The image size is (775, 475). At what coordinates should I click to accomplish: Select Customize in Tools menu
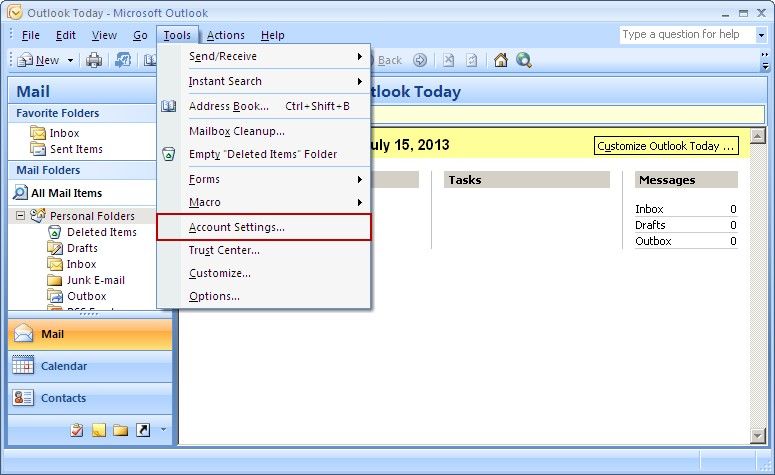263,273
